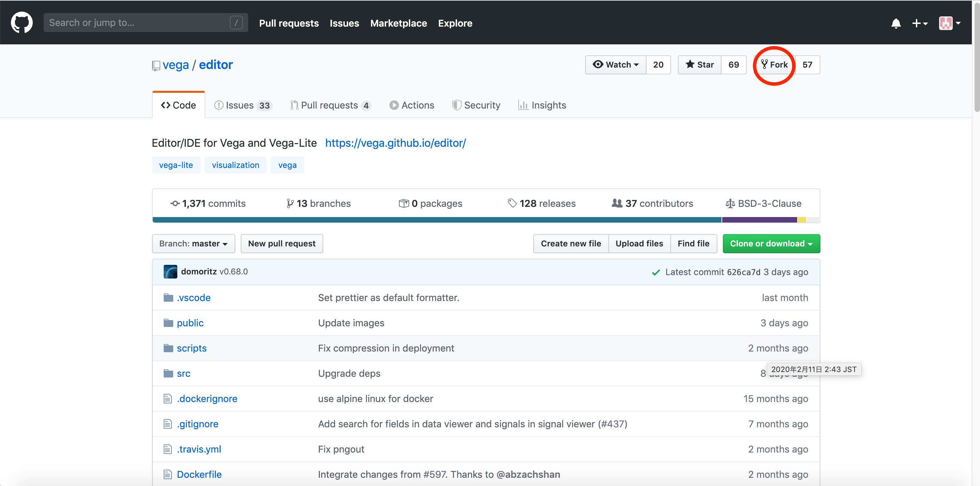Open the v0.68.0 commit message
The image size is (980, 486).
click(x=233, y=272)
